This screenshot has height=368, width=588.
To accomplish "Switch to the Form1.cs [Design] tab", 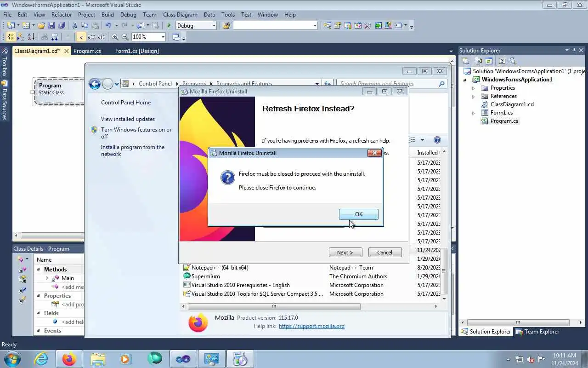I will pyautogui.click(x=137, y=51).
